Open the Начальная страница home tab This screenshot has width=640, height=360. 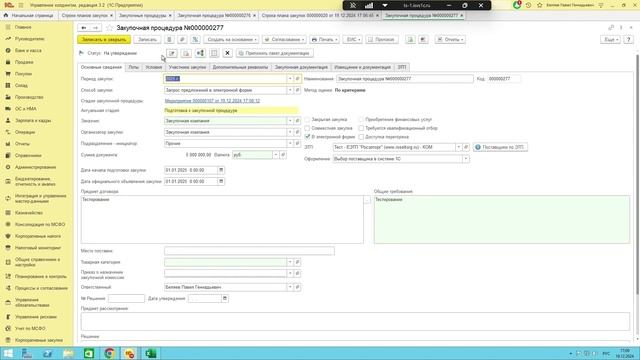[29, 16]
